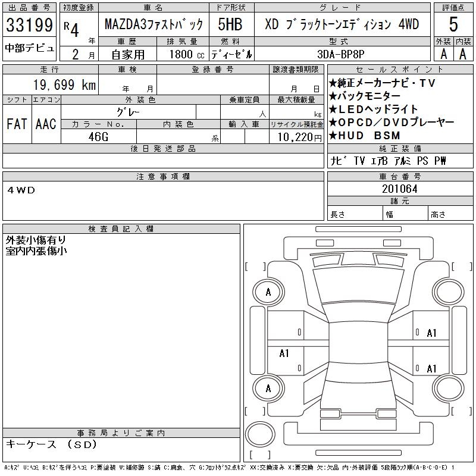Click the 幅 dimension cell
The width and height of the screenshot is (476, 476).
pos(406,213)
